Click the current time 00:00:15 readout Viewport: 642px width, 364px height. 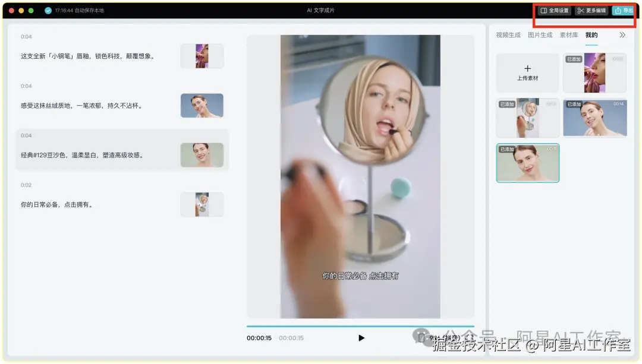(259, 338)
